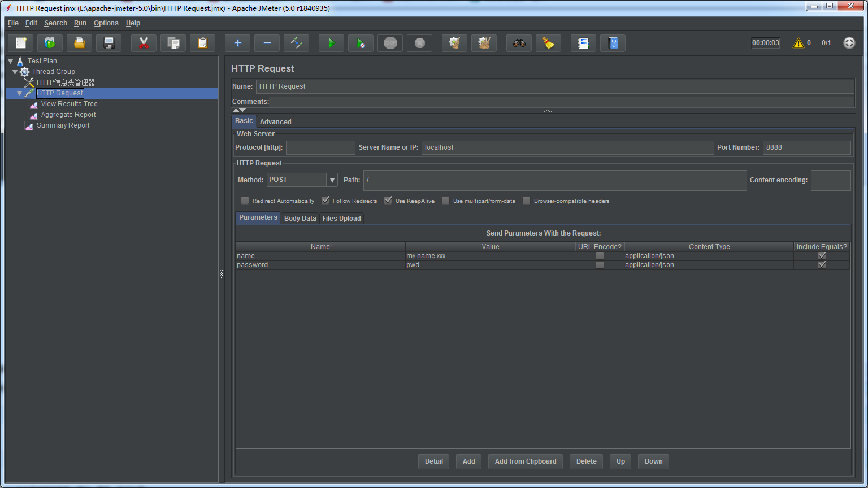Collapse the Thread Group tree node
The width and height of the screenshot is (868, 488).
click(x=15, y=72)
